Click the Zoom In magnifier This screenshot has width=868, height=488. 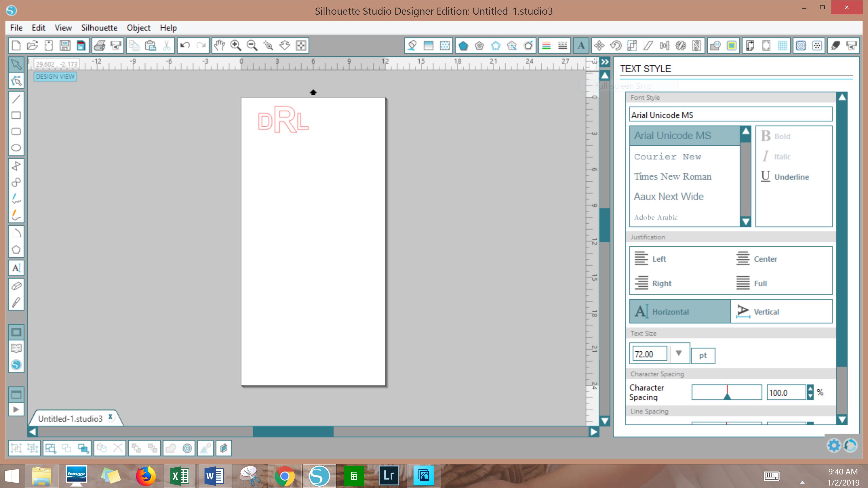235,46
